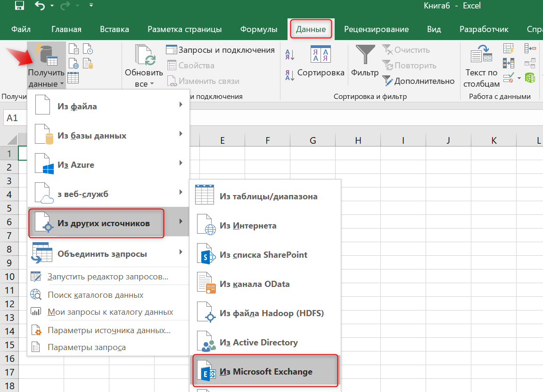Click the Existing Connections database-page icon

click(88, 64)
